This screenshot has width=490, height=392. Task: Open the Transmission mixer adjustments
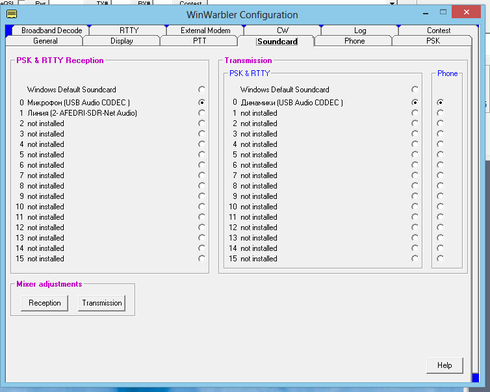(102, 303)
